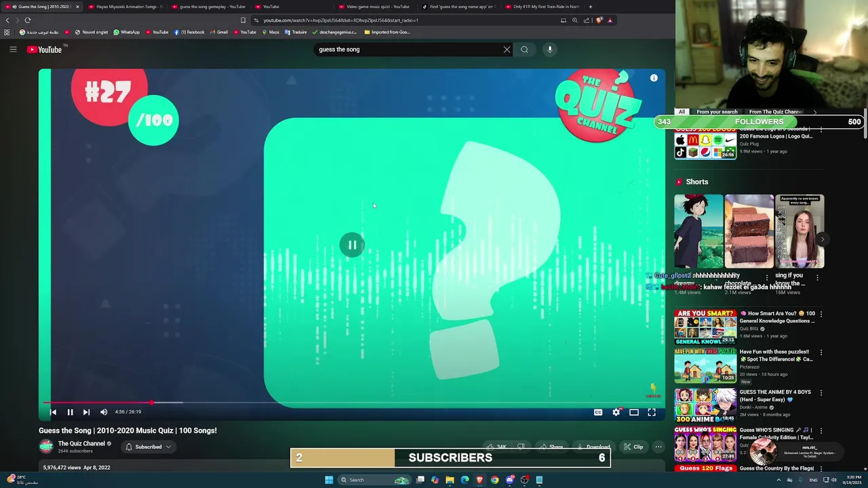This screenshot has height=488, width=868.
Task: Expand the Subscribed notification dropdown
Action: [148, 447]
